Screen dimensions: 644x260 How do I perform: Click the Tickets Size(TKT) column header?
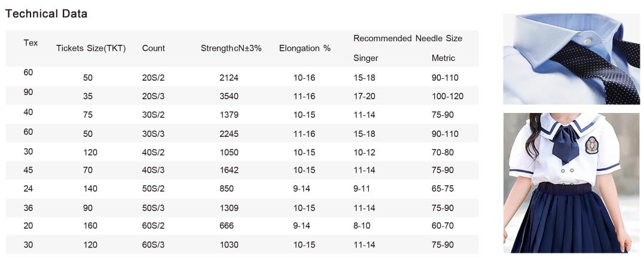pos(91,48)
